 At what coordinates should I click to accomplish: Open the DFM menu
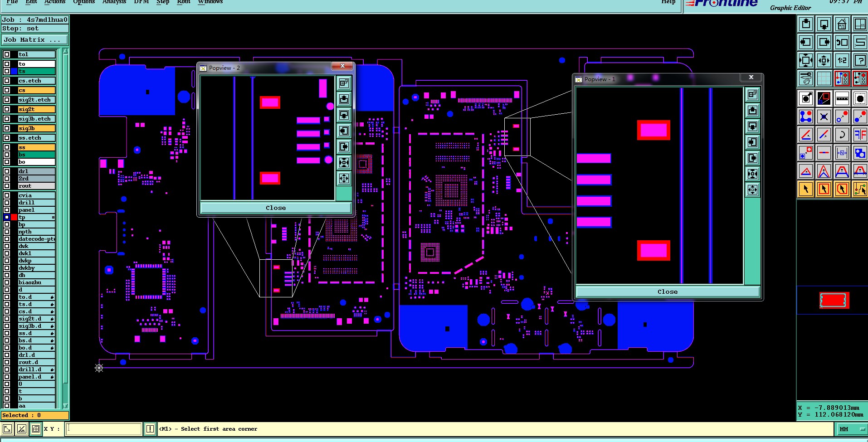(141, 2)
